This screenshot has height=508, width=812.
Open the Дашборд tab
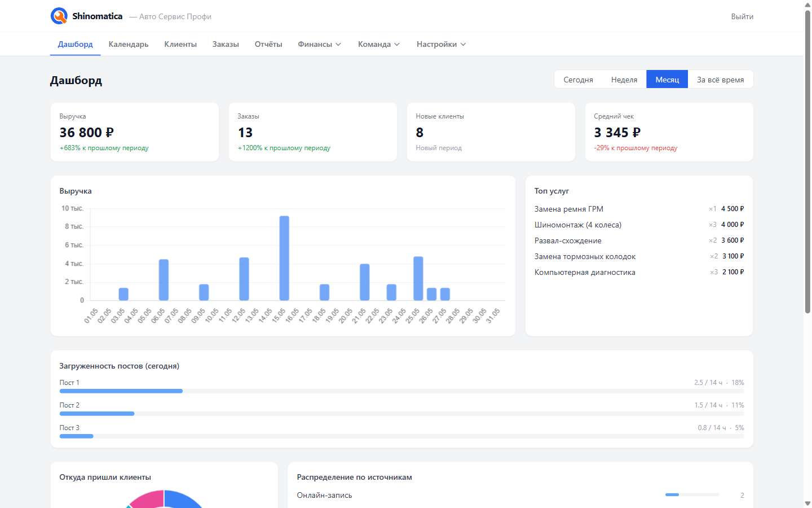[x=76, y=44]
